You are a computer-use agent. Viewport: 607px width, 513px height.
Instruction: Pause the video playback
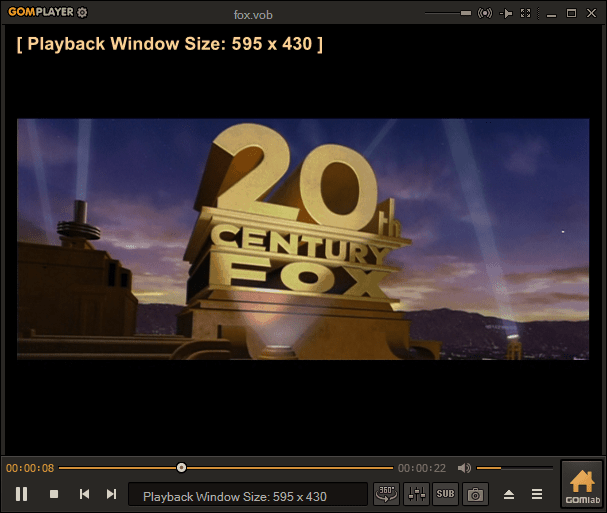pos(22,494)
